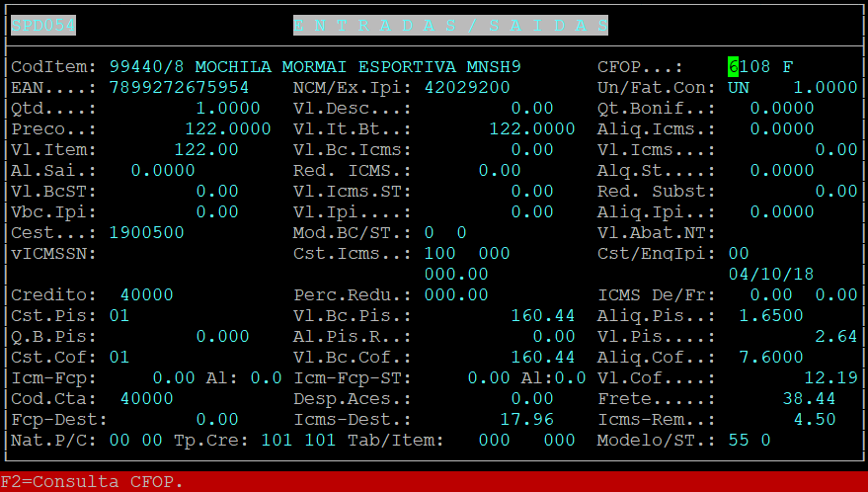
Task: Click the Icms-Rem value 4.50
Action: [x=815, y=420]
